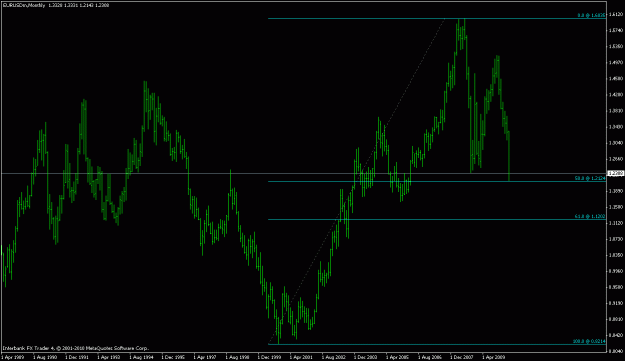
Task: Select the 50.0 Fibonacci retracement label
Action: 590,179
